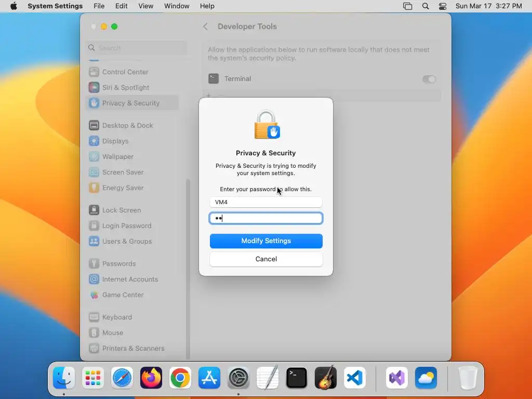Open the Trash in the Dock
This screenshot has height=399, width=532.
click(468, 378)
